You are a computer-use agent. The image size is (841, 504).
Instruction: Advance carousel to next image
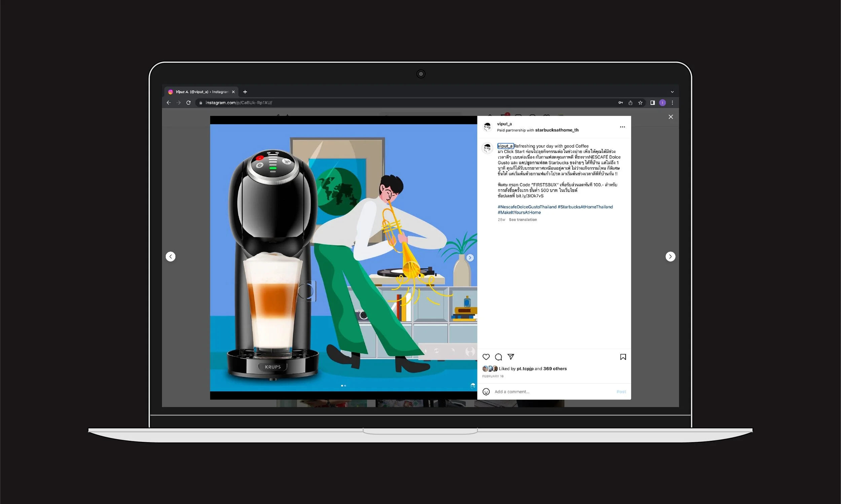point(470,258)
